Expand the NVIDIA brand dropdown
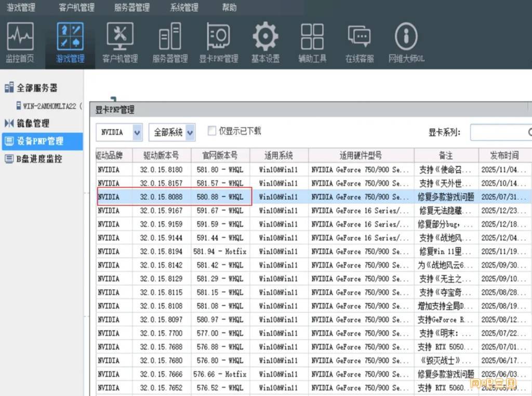 [x=137, y=132]
